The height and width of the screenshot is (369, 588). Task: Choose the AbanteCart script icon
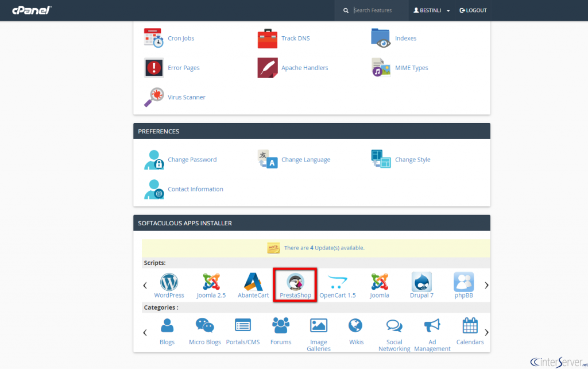253,282
